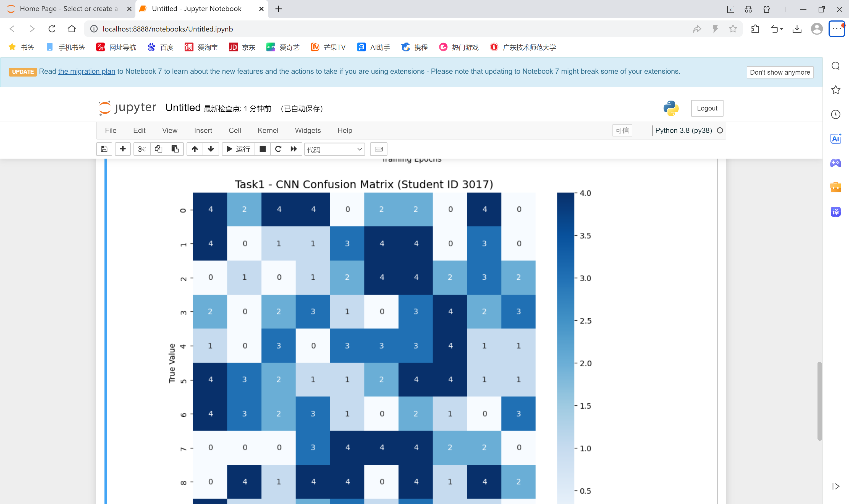
Task: Cut selected cells with scissors icon
Action: 142,149
